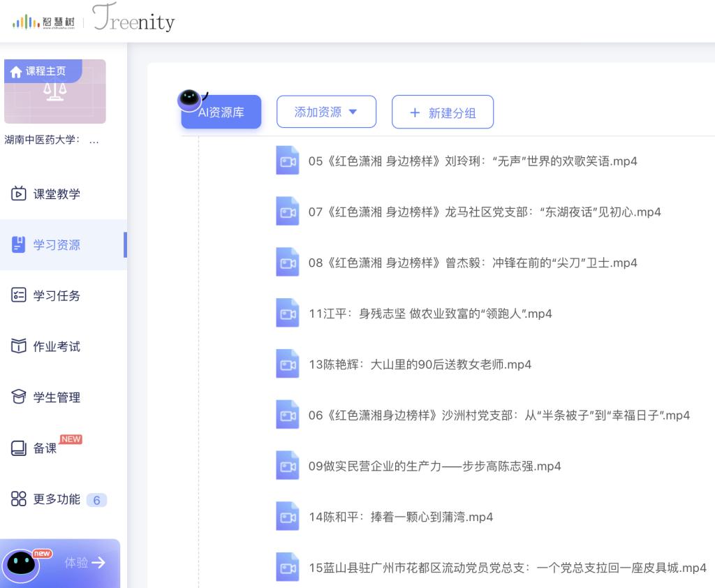Open 14陈和平：捧着一颗心到蒲湾.mp4
Image resolution: width=715 pixels, height=588 pixels.
point(401,517)
